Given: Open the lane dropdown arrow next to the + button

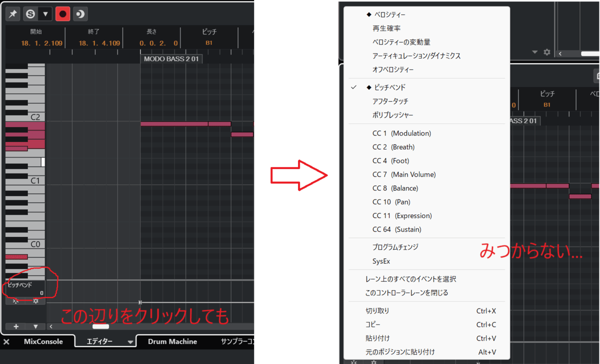Looking at the screenshot, I should tap(35, 325).
